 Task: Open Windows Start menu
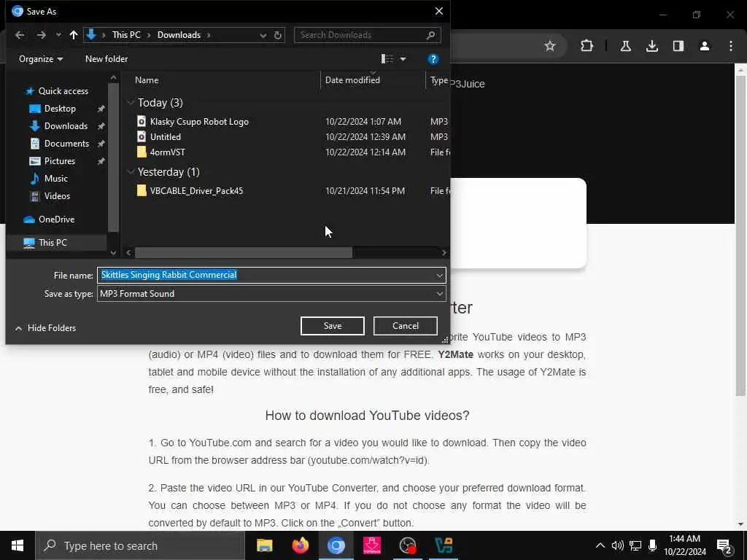(x=18, y=545)
